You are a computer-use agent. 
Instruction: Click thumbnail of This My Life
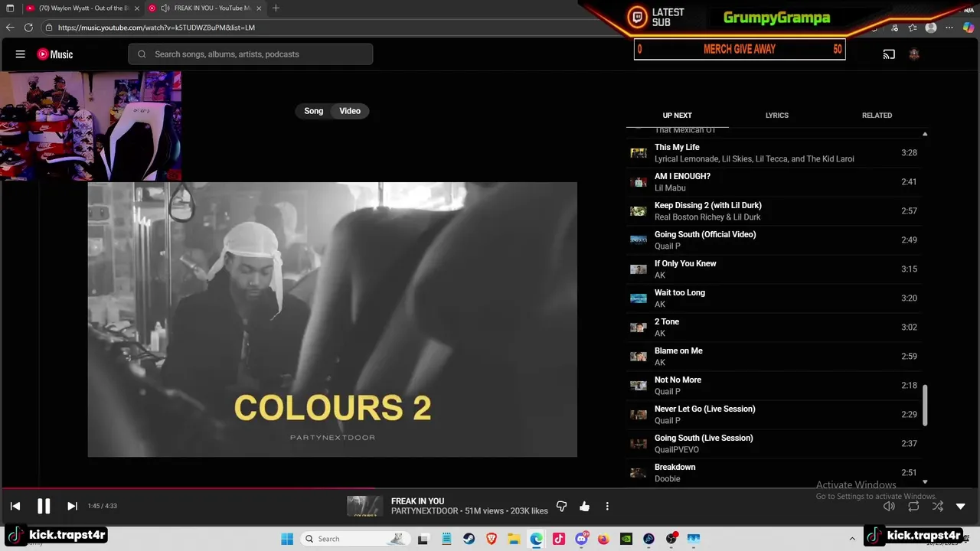[x=639, y=153]
